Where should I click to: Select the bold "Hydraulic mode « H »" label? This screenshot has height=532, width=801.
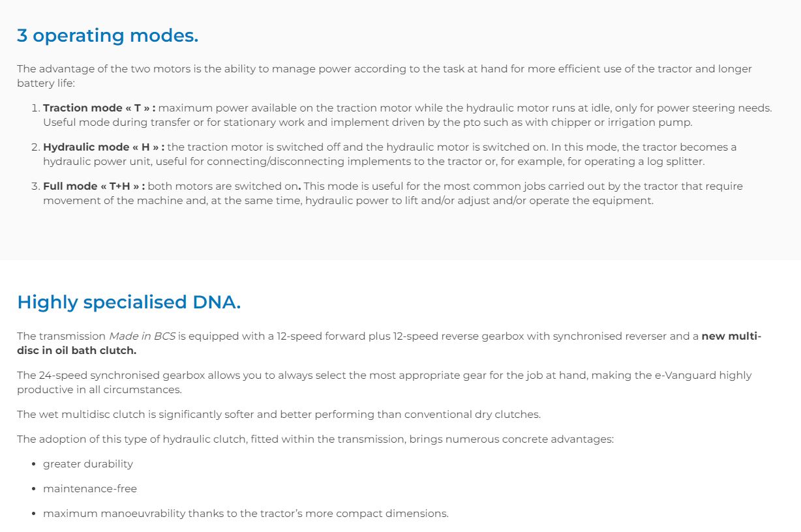click(x=104, y=147)
